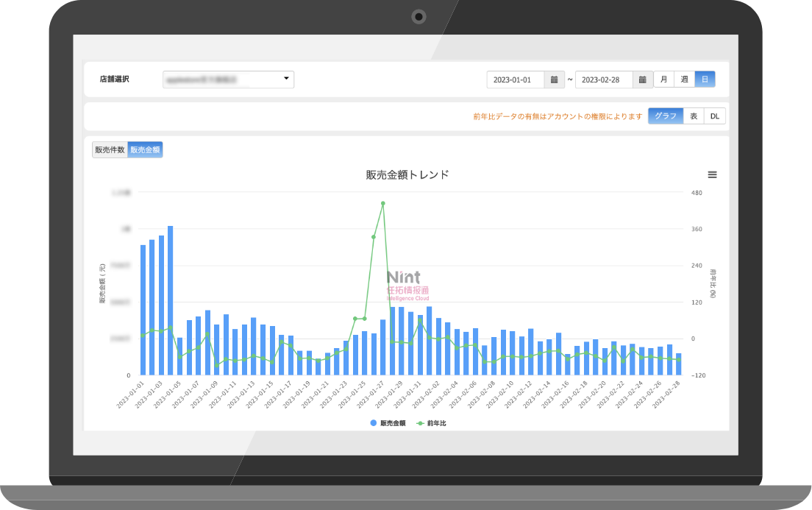Click the 販売金額 legend label text
Image resolution: width=812 pixels, height=510 pixels.
393,423
